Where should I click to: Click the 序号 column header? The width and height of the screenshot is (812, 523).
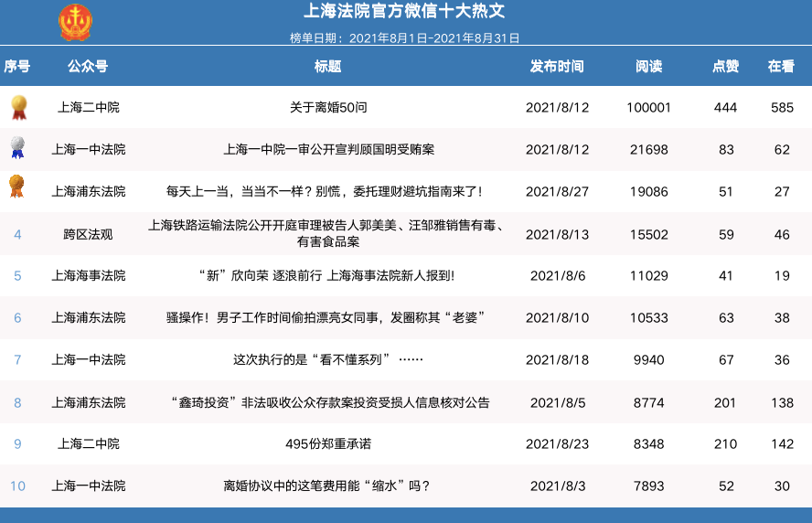[17, 66]
